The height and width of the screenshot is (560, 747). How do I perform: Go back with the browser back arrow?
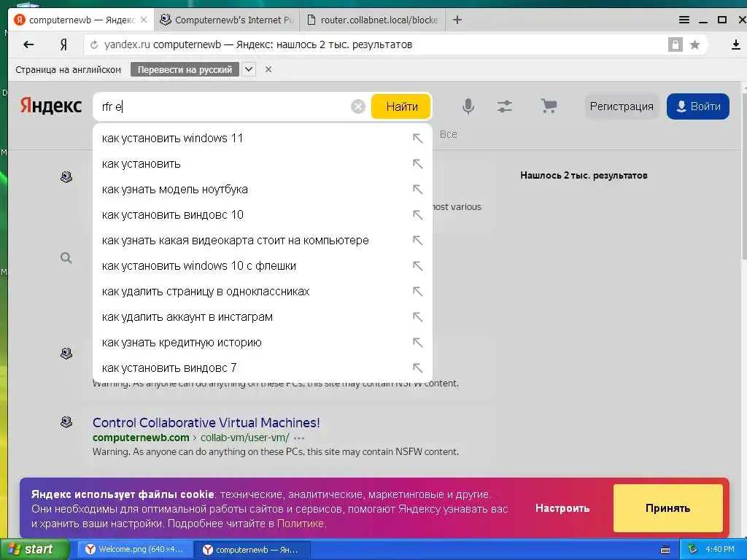[x=28, y=44]
